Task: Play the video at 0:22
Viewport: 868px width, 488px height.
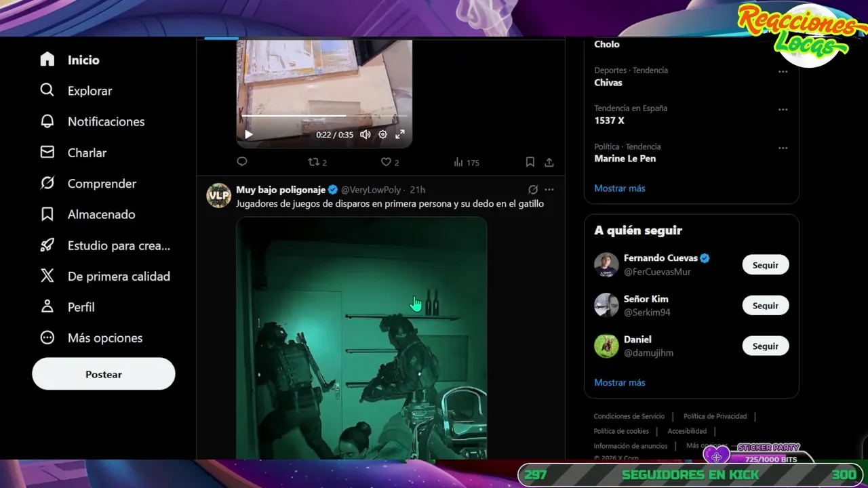Action: point(249,135)
